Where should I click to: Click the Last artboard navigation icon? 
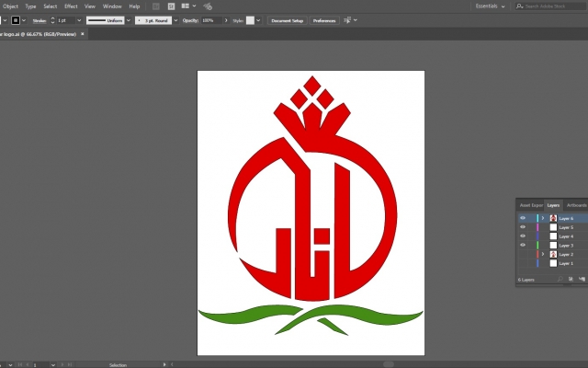(70, 364)
